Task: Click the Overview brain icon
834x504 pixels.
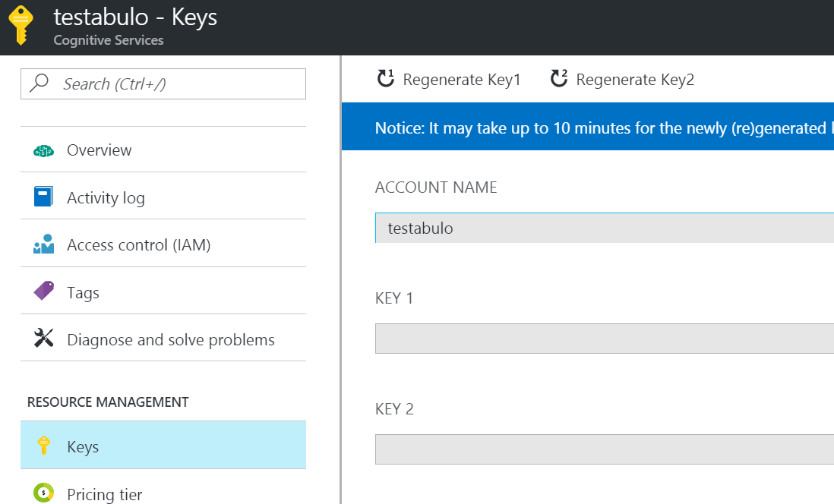Action: point(43,151)
